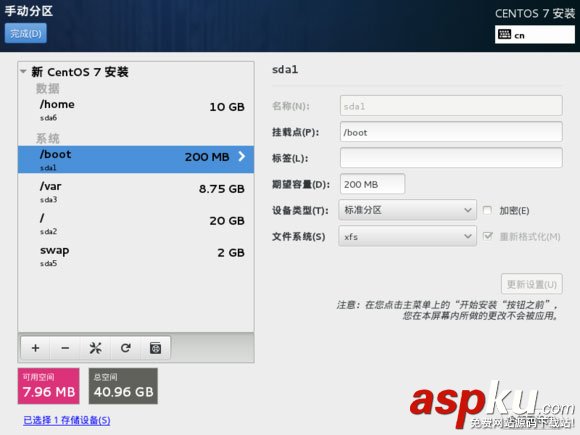Select the /home sda6 partition
Screen dimensions: 580x435
[136, 110]
